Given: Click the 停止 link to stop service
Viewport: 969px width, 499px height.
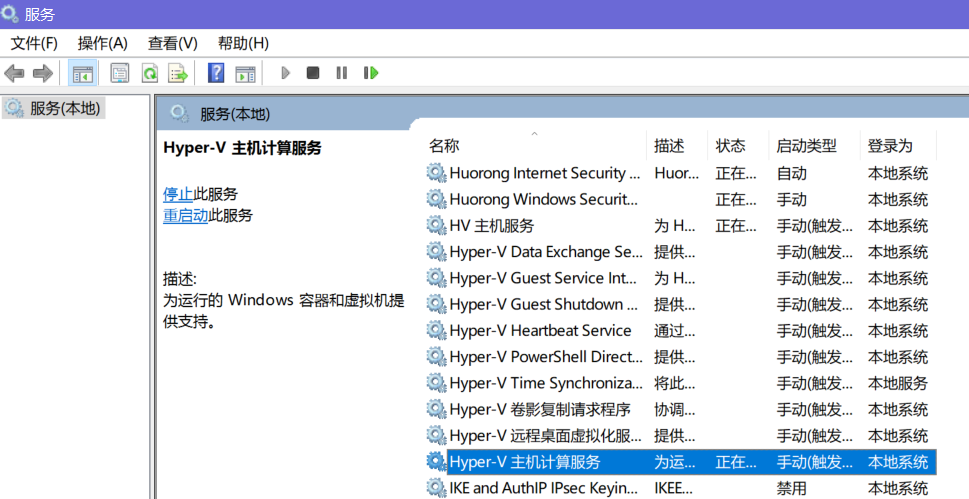Looking at the screenshot, I should [178, 194].
